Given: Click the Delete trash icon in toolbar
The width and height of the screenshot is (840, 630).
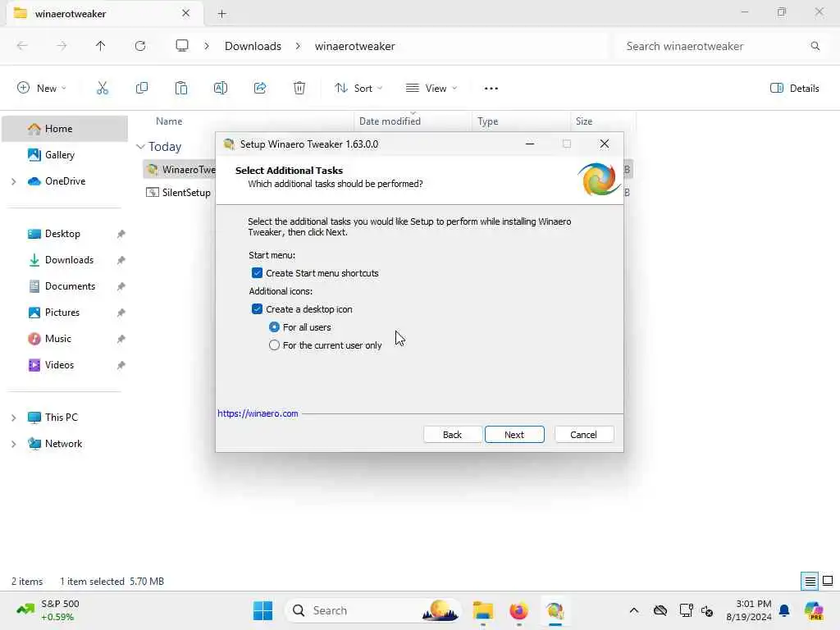Looking at the screenshot, I should [299, 89].
